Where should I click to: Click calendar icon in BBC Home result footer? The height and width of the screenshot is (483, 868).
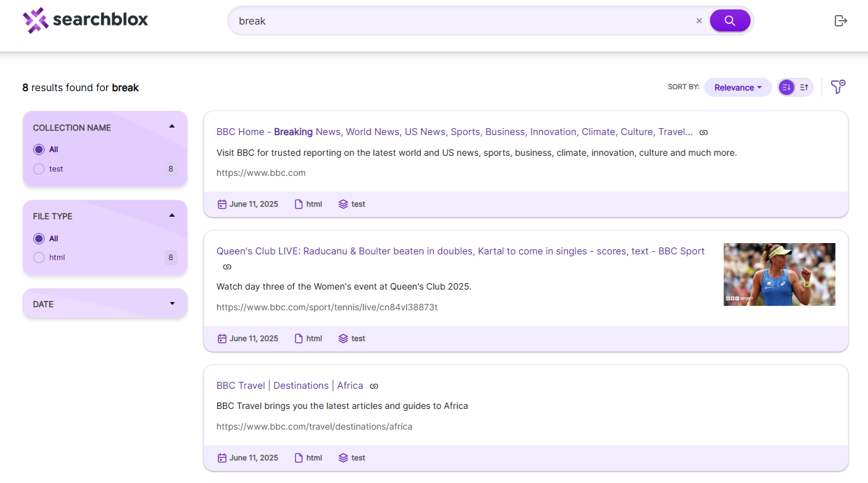222,204
